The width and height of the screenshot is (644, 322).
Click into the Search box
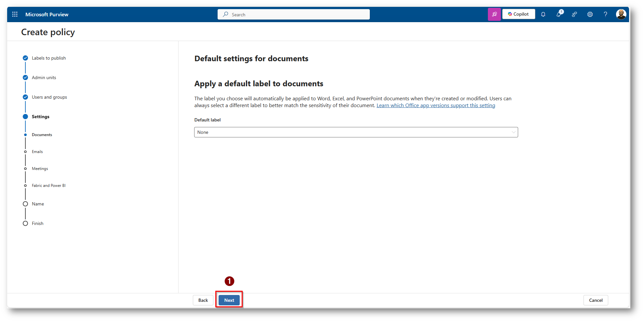293,15
